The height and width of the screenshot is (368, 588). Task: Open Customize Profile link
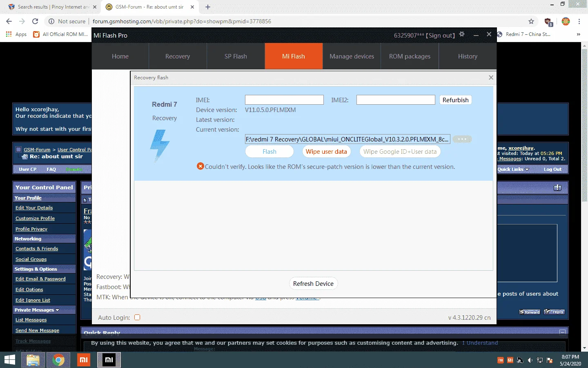35,218
